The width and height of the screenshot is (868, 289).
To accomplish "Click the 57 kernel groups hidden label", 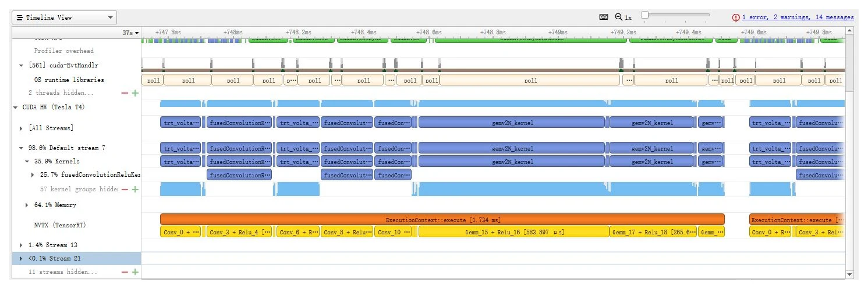I will tap(79, 189).
